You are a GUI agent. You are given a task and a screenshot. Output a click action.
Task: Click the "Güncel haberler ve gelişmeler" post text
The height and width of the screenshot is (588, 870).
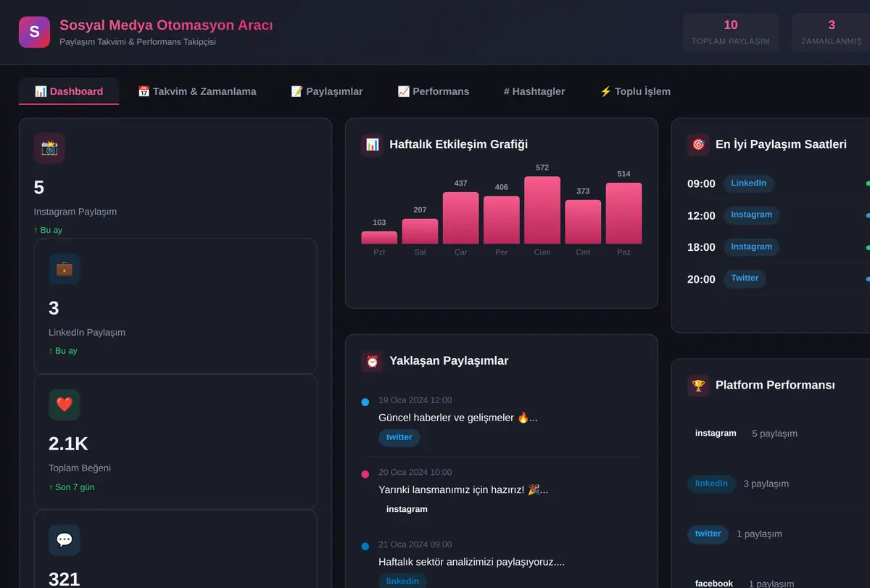click(x=458, y=418)
